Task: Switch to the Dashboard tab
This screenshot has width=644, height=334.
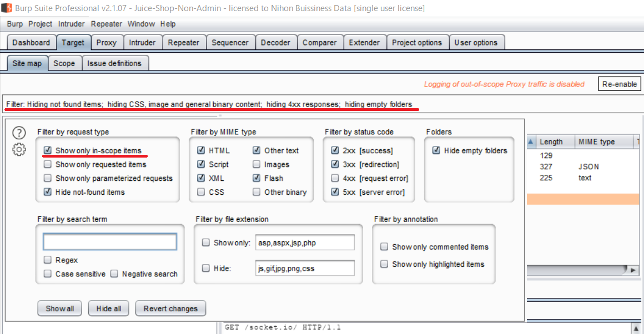Action: coord(31,43)
